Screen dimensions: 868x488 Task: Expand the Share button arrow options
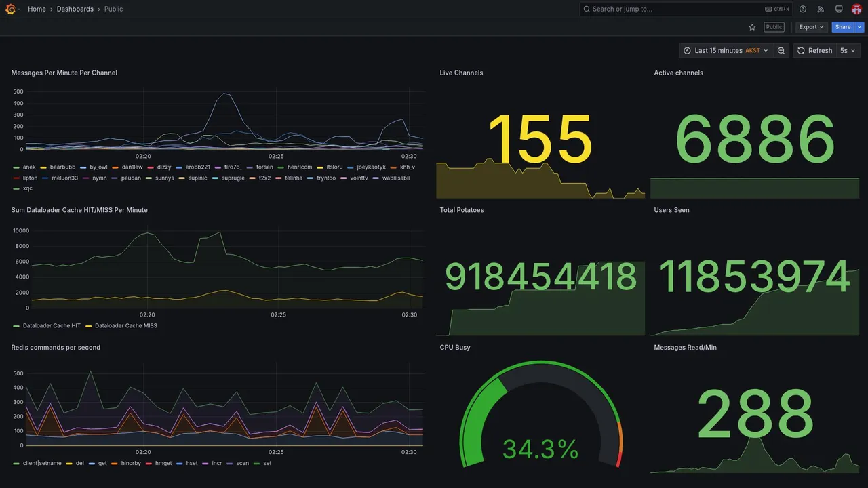(x=860, y=27)
